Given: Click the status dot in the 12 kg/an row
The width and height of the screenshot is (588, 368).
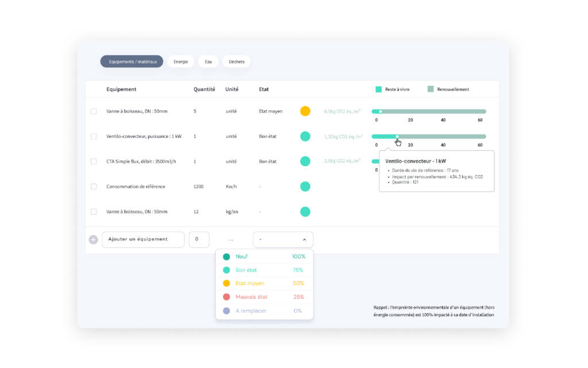Looking at the screenshot, I should tap(305, 212).
